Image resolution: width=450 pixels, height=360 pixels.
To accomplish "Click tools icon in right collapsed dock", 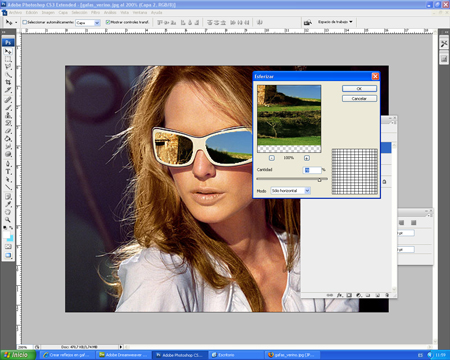I will 444,44.
